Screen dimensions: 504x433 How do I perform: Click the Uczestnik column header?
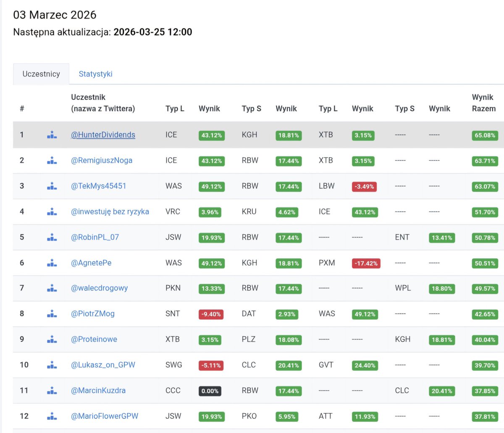click(x=103, y=103)
